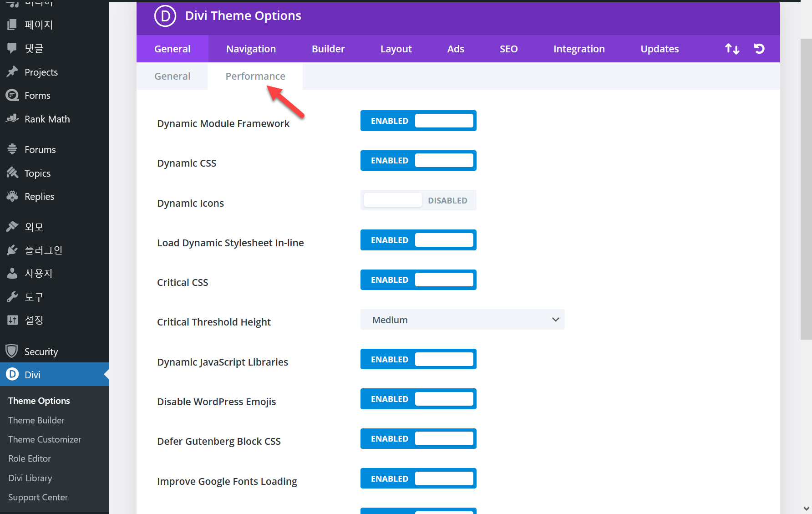The image size is (812, 514).
Task: Click the pages icon in sidebar
Action: pyautogui.click(x=12, y=25)
